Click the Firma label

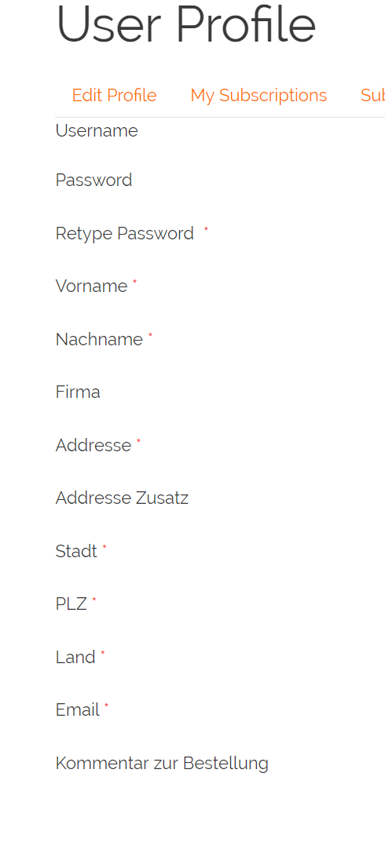(78, 392)
